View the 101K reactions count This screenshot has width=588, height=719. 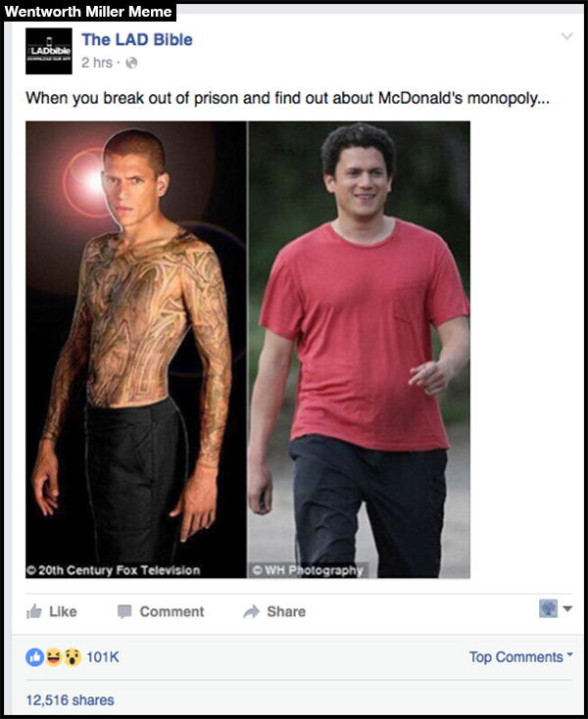(103, 657)
